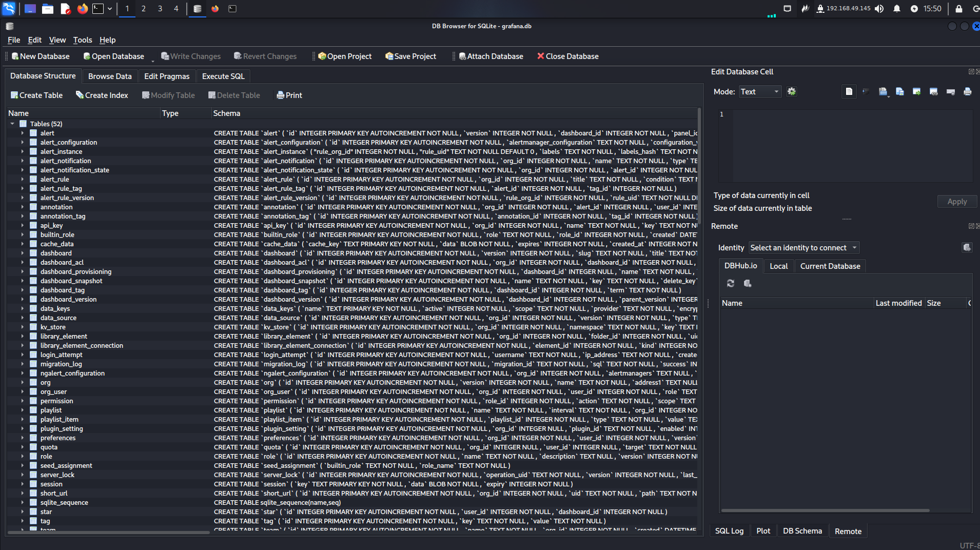Open the View menu
The height and width of the screenshot is (550, 980).
point(57,40)
